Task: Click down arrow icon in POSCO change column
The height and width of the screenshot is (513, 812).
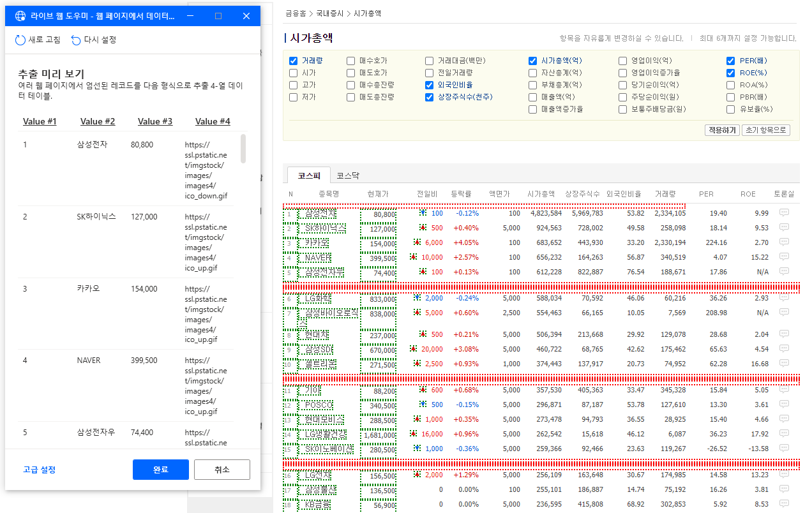Action: [x=423, y=404]
